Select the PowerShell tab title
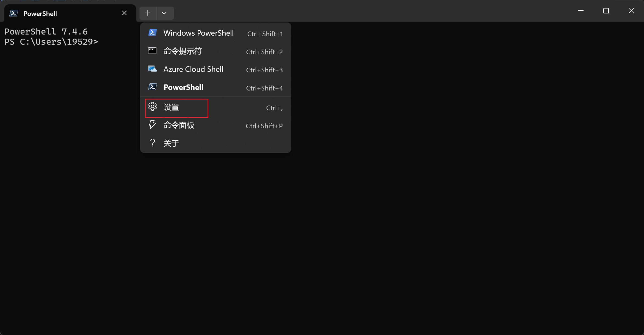This screenshot has height=335, width=644. (40, 13)
